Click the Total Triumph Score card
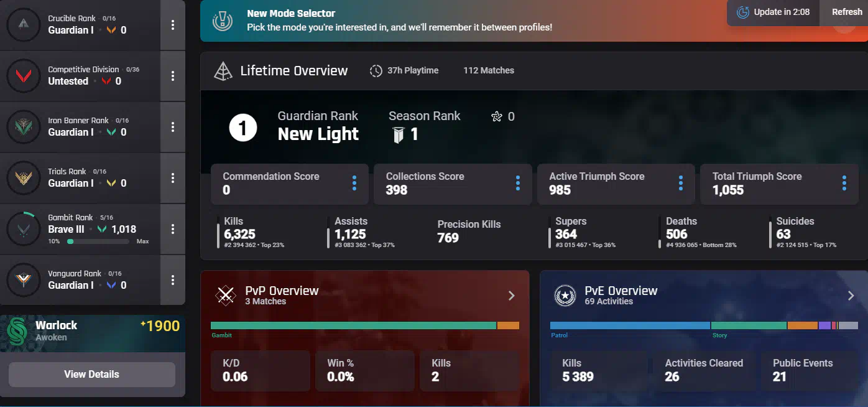The height and width of the screenshot is (407, 868). (x=779, y=184)
